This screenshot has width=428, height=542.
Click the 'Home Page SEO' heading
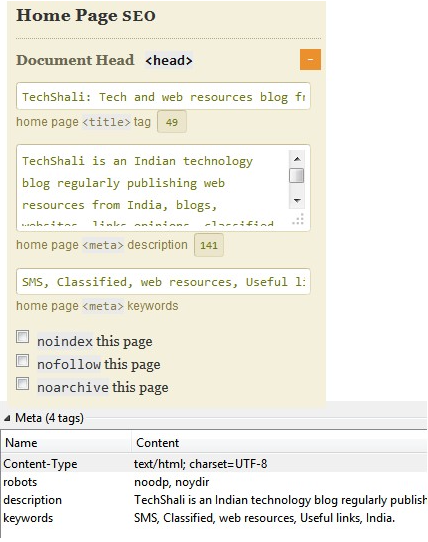pos(86,16)
